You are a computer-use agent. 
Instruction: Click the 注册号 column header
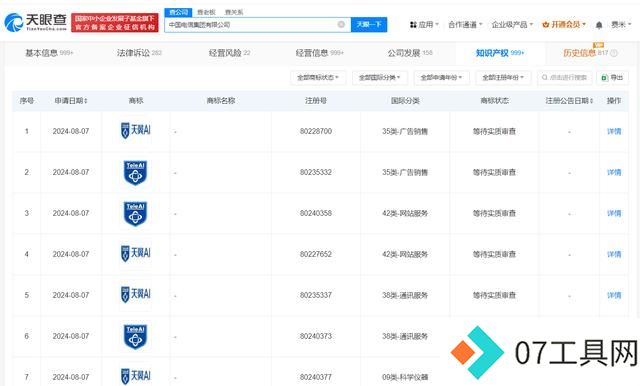click(x=316, y=101)
